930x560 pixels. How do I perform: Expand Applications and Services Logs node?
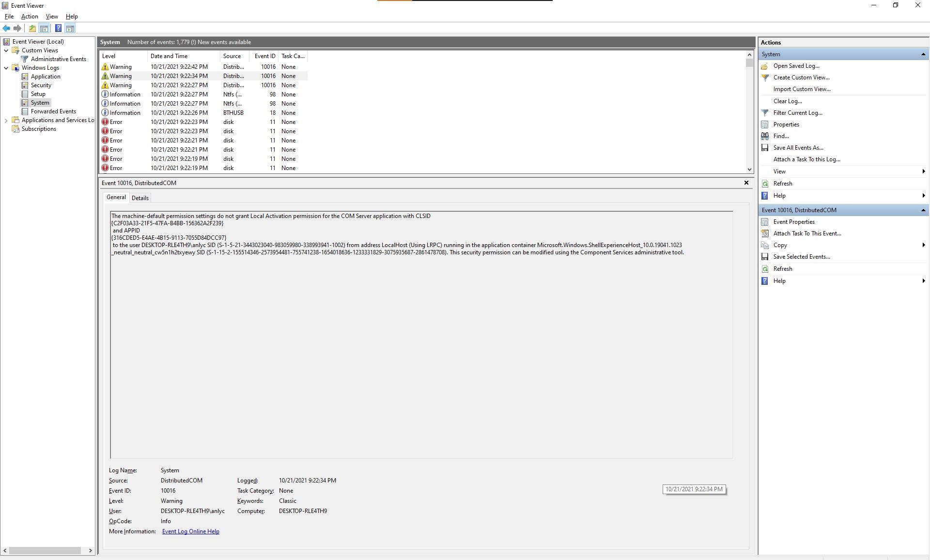point(6,120)
